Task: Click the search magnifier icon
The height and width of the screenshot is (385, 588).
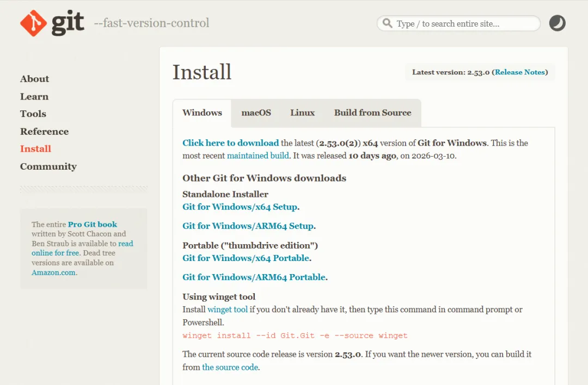Action: click(x=388, y=23)
